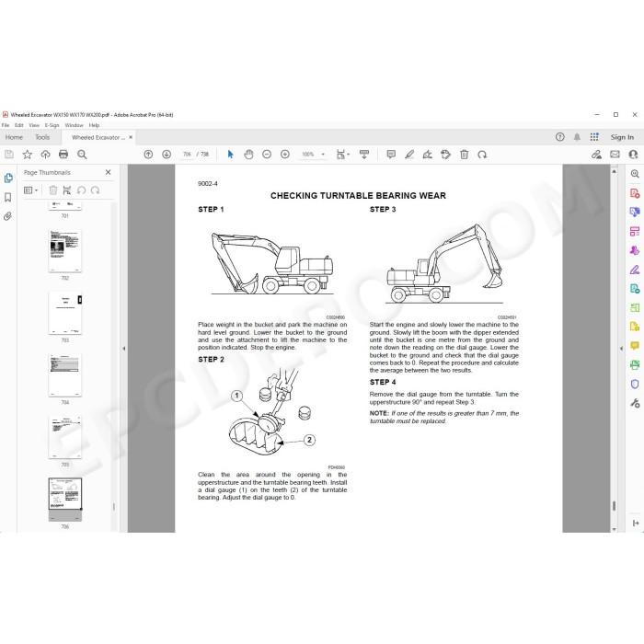Collapse the right tools pane arrow
644x644 pixels.
pos(621,349)
